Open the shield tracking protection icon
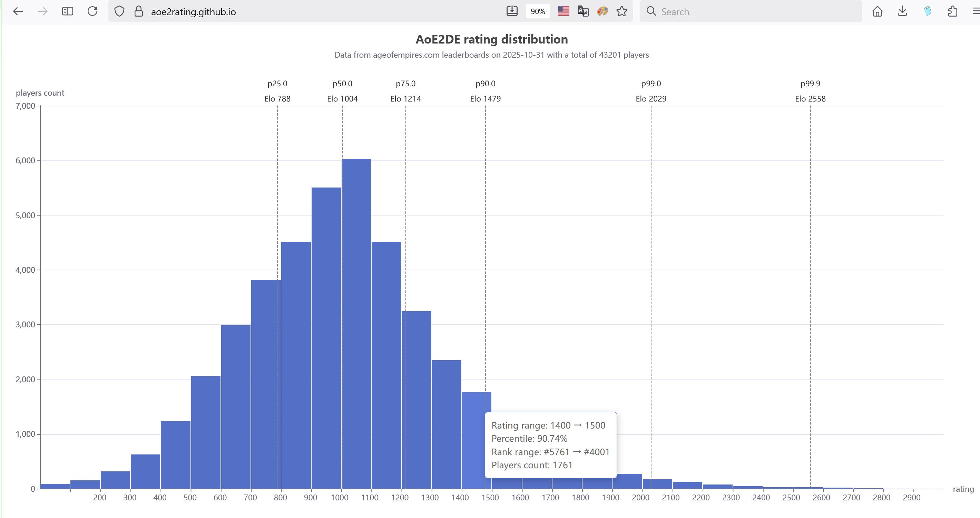The width and height of the screenshot is (980, 518). [x=119, y=11]
